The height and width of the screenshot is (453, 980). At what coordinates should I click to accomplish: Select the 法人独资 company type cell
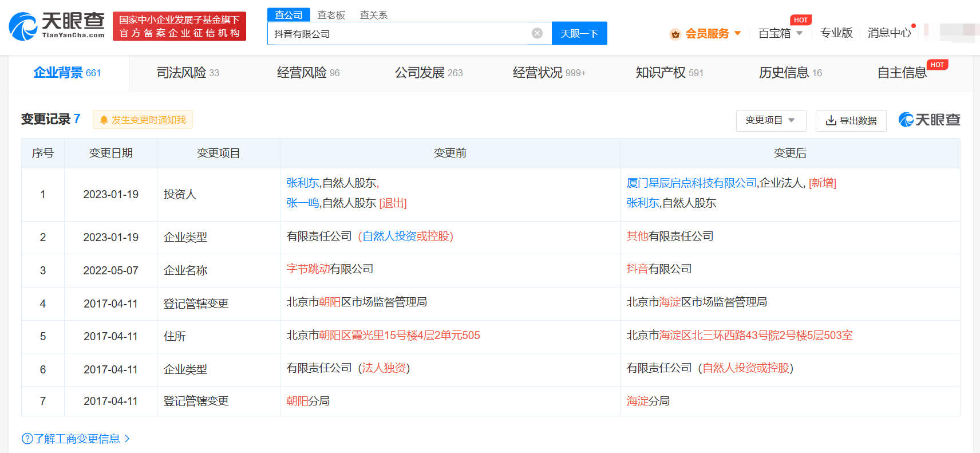(450, 369)
